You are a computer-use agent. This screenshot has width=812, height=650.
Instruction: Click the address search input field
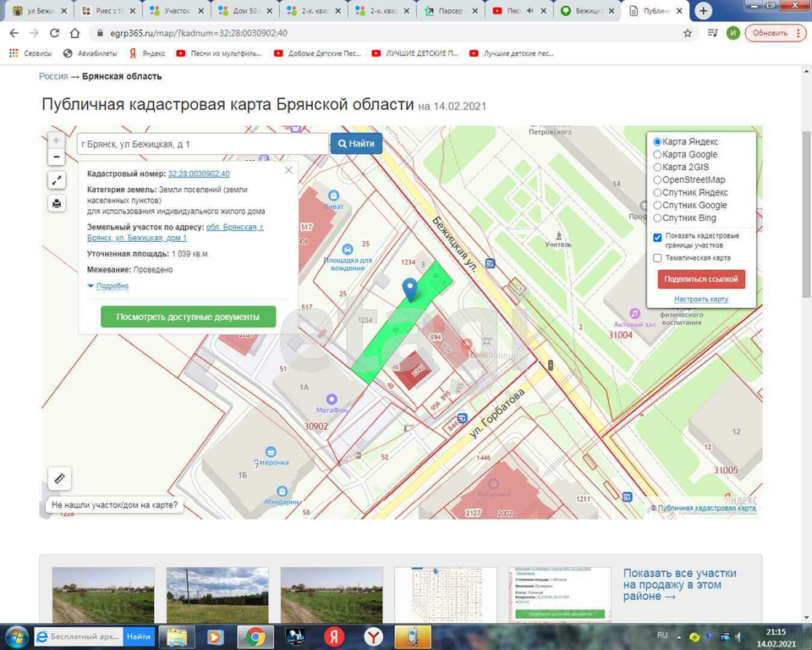(x=201, y=144)
